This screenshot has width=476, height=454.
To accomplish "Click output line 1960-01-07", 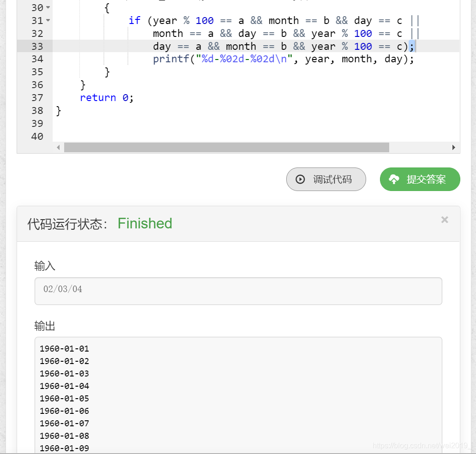I will pos(64,424).
